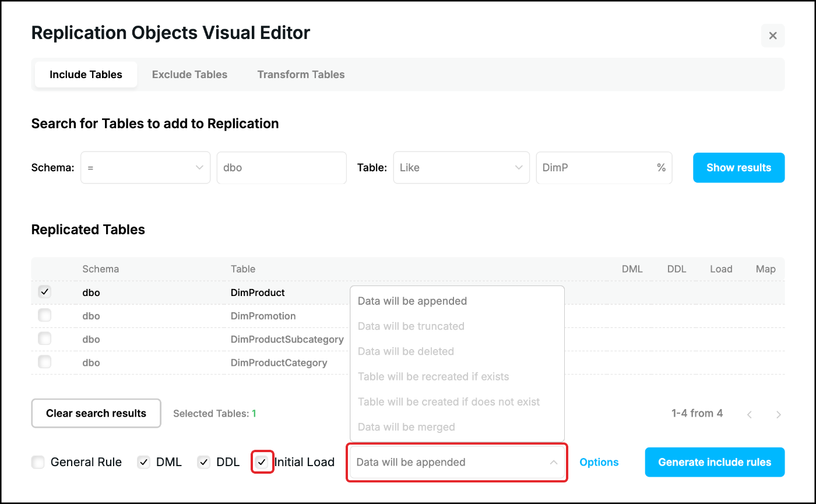Toggle the DDL checkbox
The image size is (816, 504).
203,463
